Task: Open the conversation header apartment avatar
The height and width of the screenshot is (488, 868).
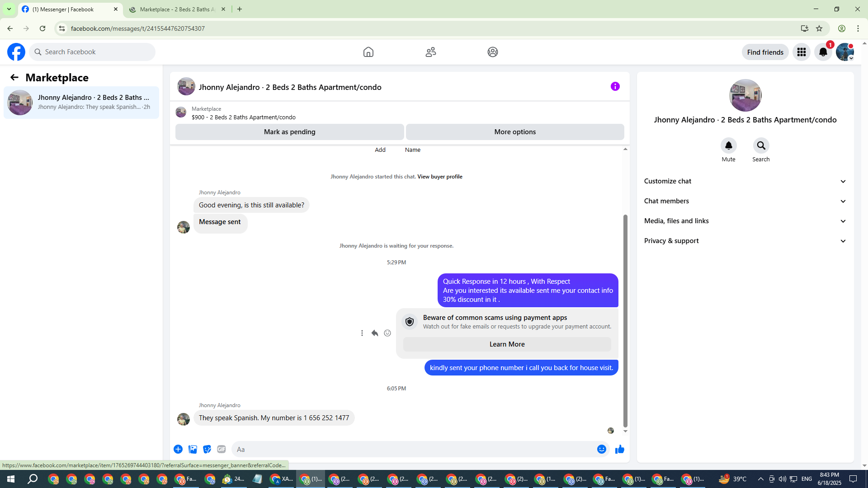Action: [186, 86]
